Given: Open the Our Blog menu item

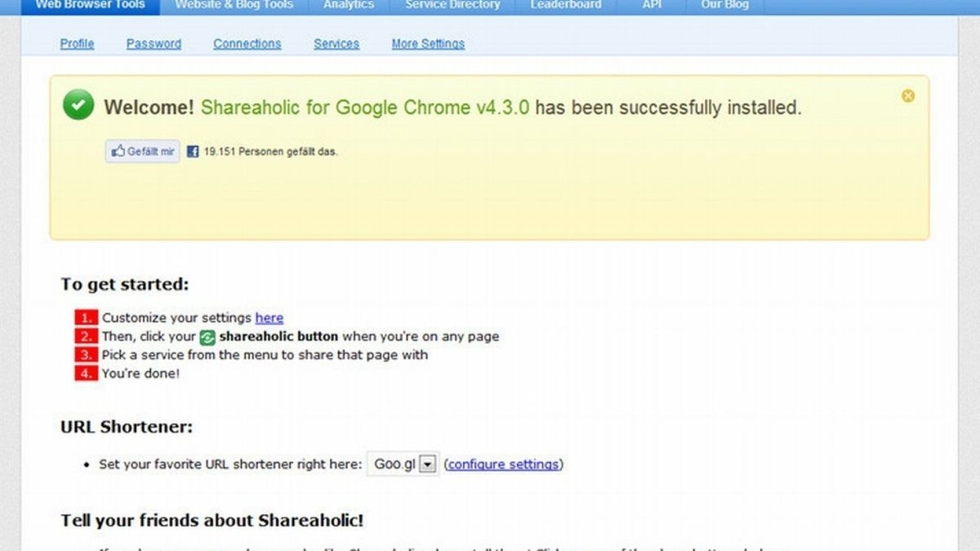Looking at the screenshot, I should tap(724, 5).
